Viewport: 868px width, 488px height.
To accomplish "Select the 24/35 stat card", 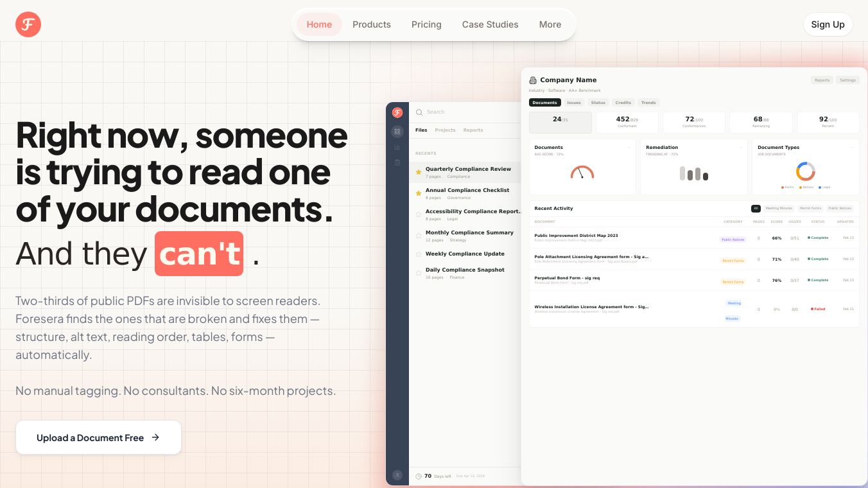I will (560, 123).
